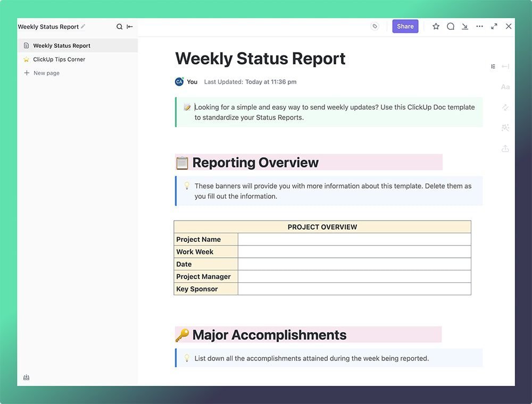
Task: Toggle full width with the margin icon
Action: 504,66
